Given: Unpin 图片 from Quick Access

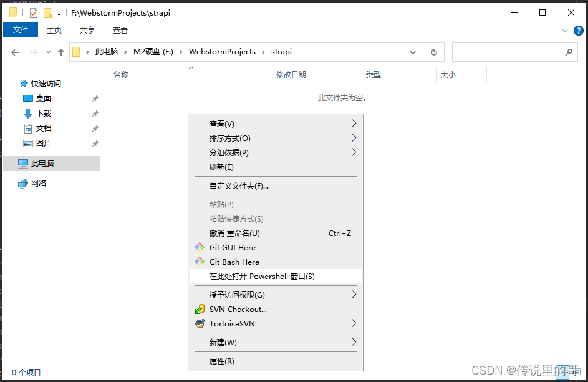Looking at the screenshot, I should point(94,143).
